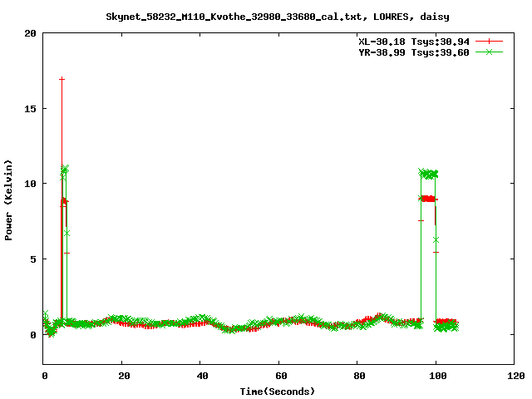Click the red spike peak near 17 Kelvin
The image size is (532, 399).
tap(62, 79)
